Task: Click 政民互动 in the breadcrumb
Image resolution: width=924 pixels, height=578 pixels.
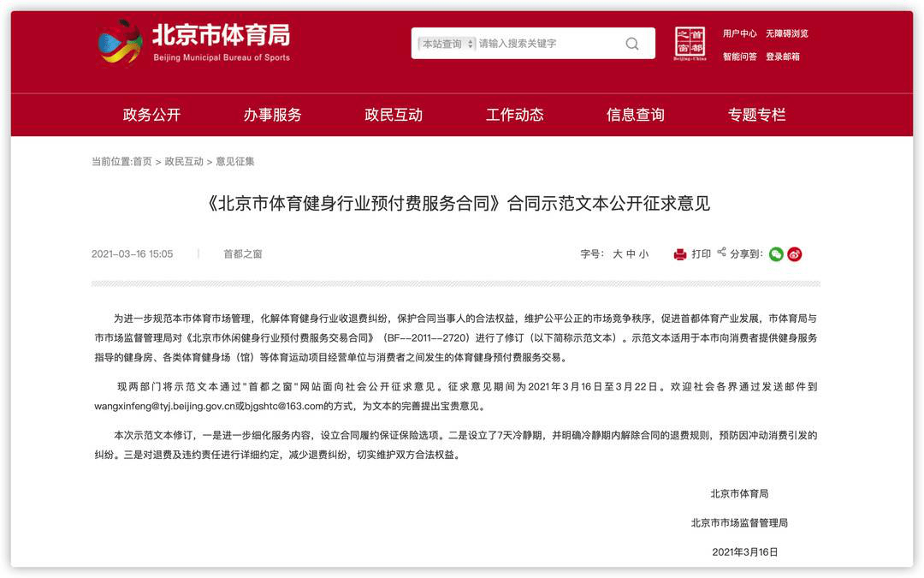Action: (x=184, y=162)
